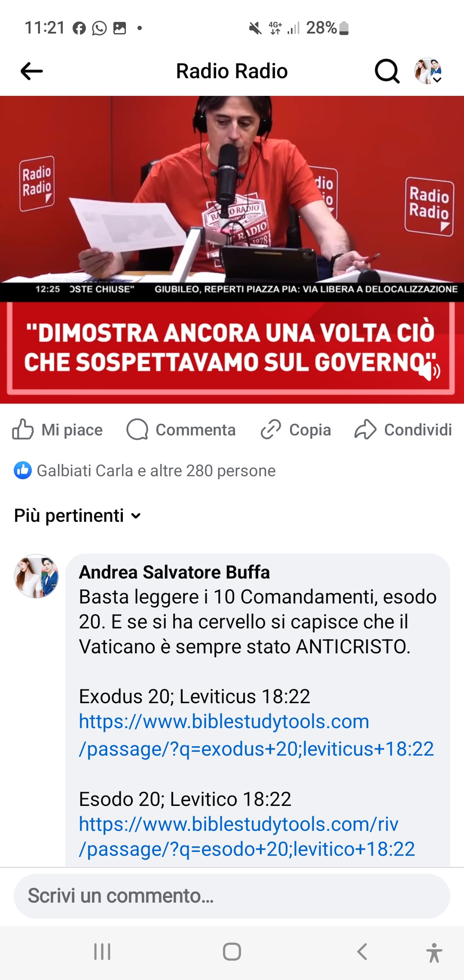
Task: Tap the back arrow icon
Action: click(32, 71)
